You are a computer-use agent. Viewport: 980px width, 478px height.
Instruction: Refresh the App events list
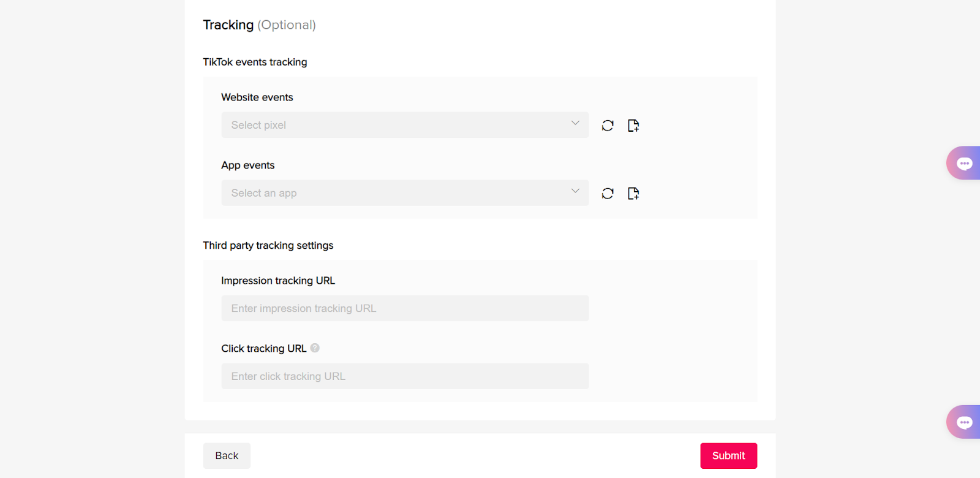coord(607,193)
